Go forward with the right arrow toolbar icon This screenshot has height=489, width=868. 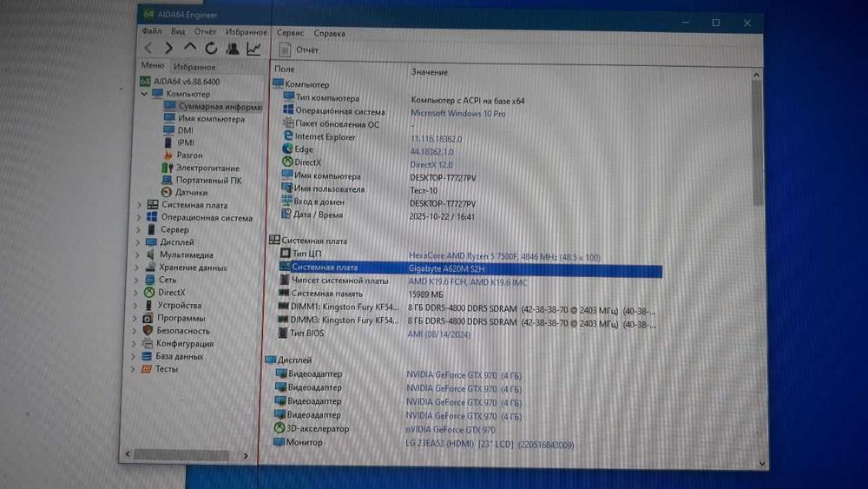pos(169,48)
